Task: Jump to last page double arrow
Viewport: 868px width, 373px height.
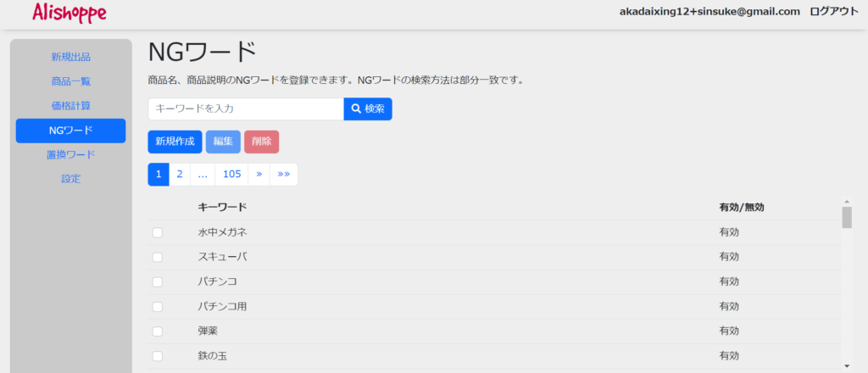Action: pyautogui.click(x=284, y=174)
